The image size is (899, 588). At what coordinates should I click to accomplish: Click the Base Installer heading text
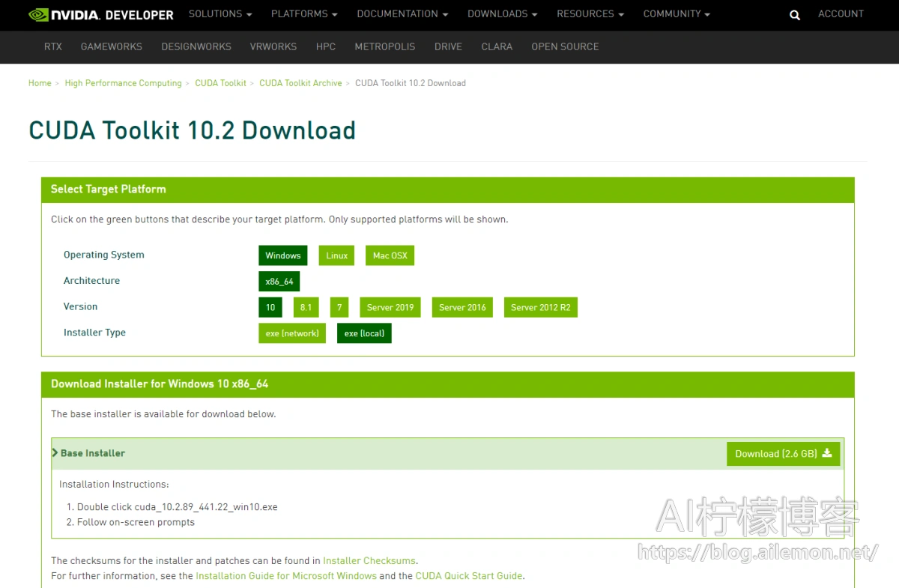click(93, 453)
